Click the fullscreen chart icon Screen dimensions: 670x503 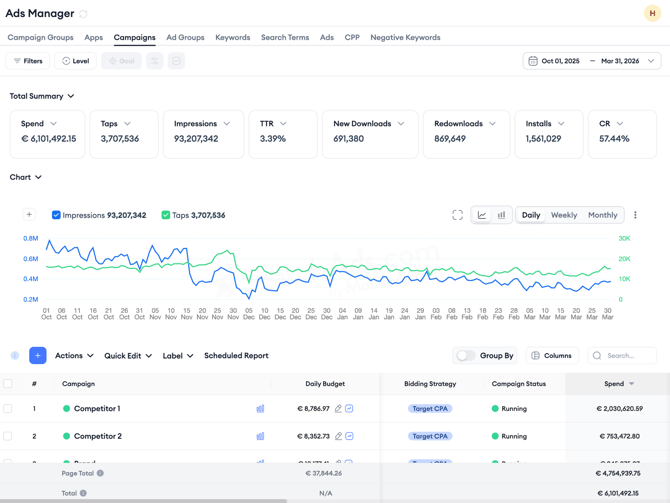(457, 215)
